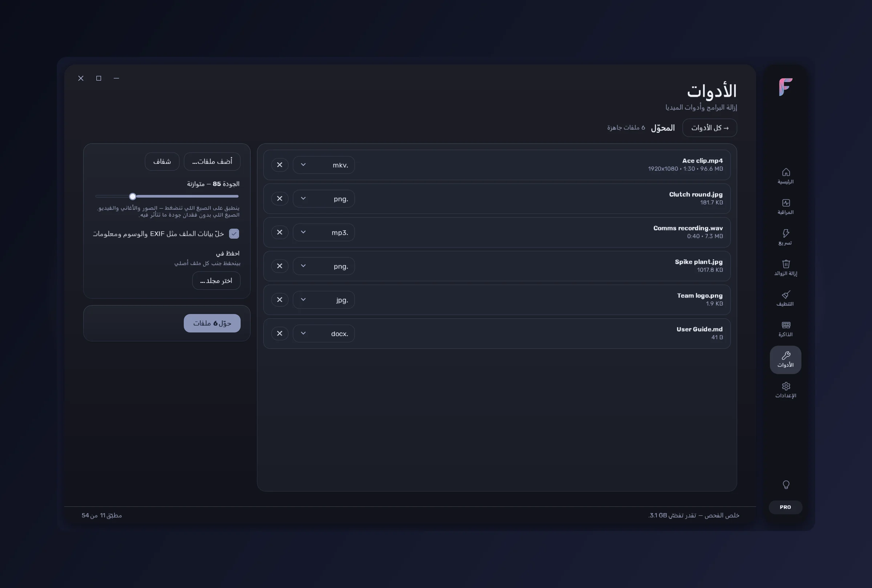Open the تسريع boost sidebar icon
Screen dimensions: 872x588
point(786,237)
